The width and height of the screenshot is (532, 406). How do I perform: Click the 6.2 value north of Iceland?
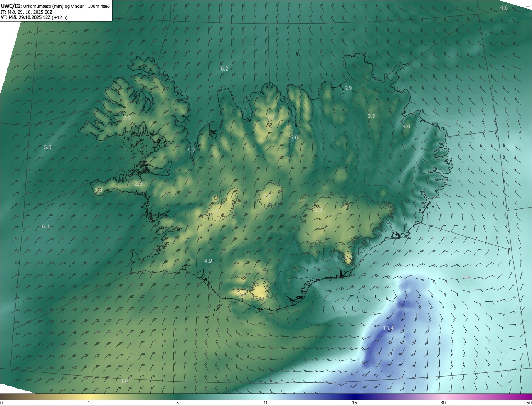(x=224, y=68)
